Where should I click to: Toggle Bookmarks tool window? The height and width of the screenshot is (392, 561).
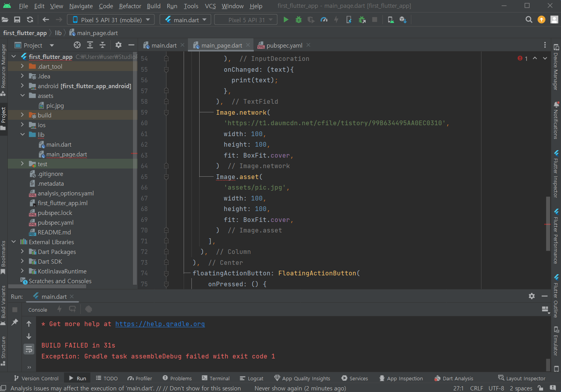(4, 257)
